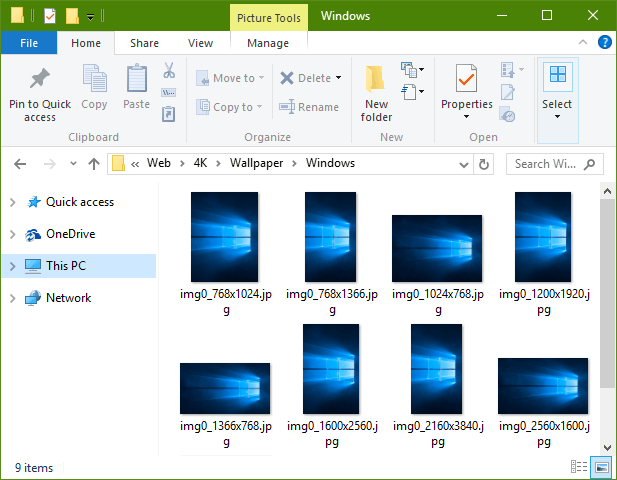
Task: Click the Paste shortcut icon
Action: 168,114
